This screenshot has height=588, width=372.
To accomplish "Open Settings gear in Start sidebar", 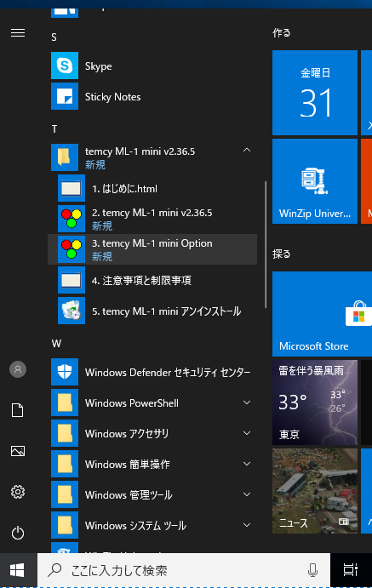I will (x=18, y=492).
